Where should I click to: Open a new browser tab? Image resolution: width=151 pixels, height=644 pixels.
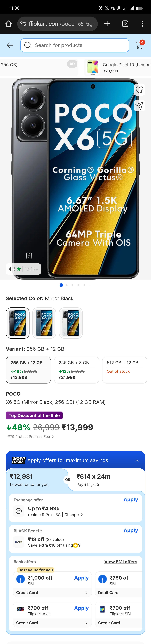107,24
